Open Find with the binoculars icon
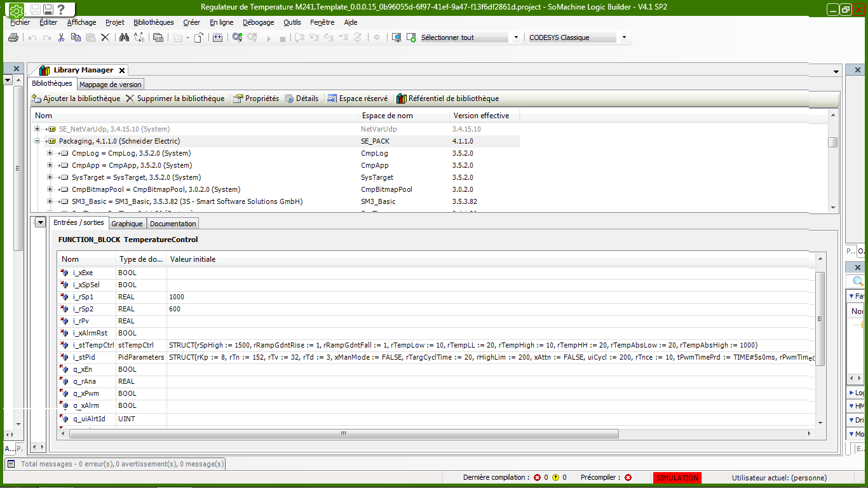Image resolution: width=868 pixels, height=488 pixels. pyautogui.click(x=124, y=37)
